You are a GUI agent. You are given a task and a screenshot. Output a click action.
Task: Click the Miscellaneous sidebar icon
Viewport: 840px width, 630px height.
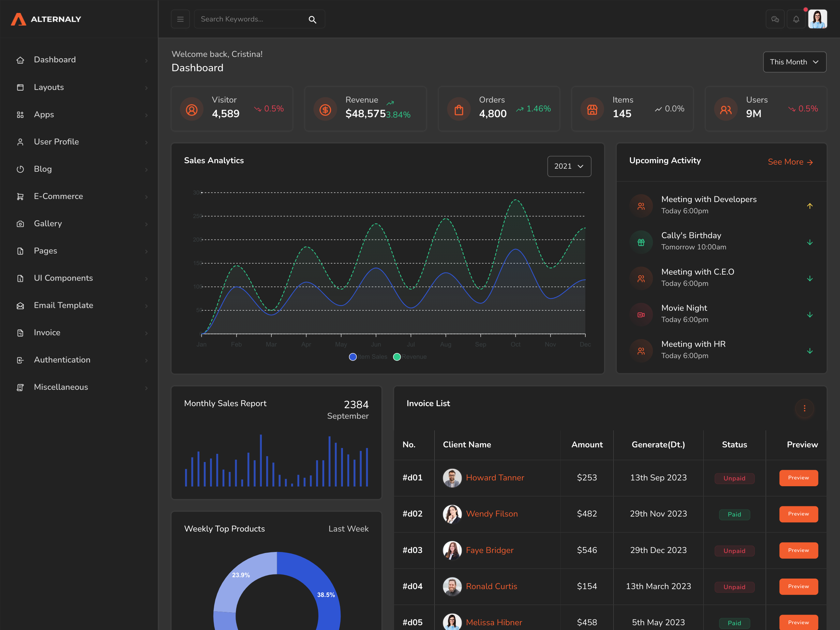pos(20,387)
